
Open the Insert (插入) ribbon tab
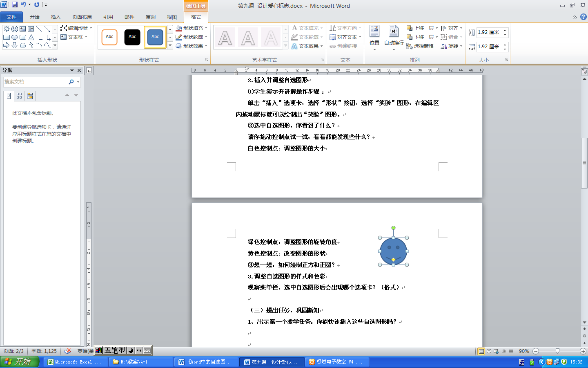[x=56, y=17]
